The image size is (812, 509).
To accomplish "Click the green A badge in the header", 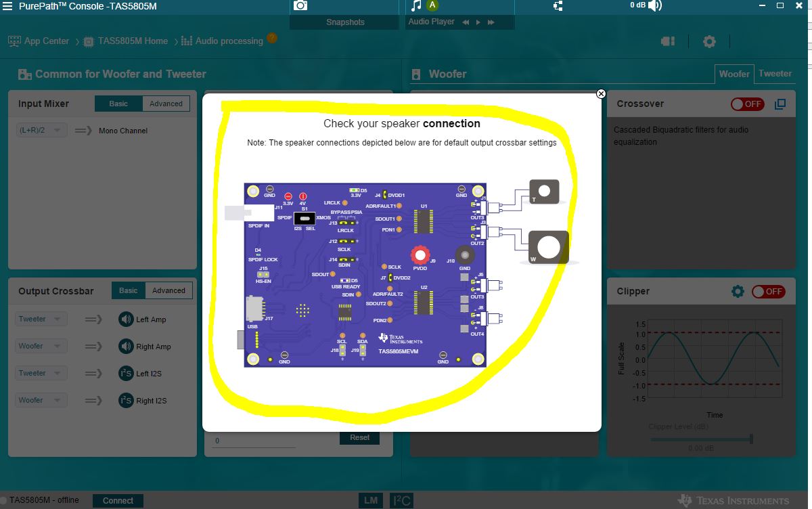I will pos(433,5).
